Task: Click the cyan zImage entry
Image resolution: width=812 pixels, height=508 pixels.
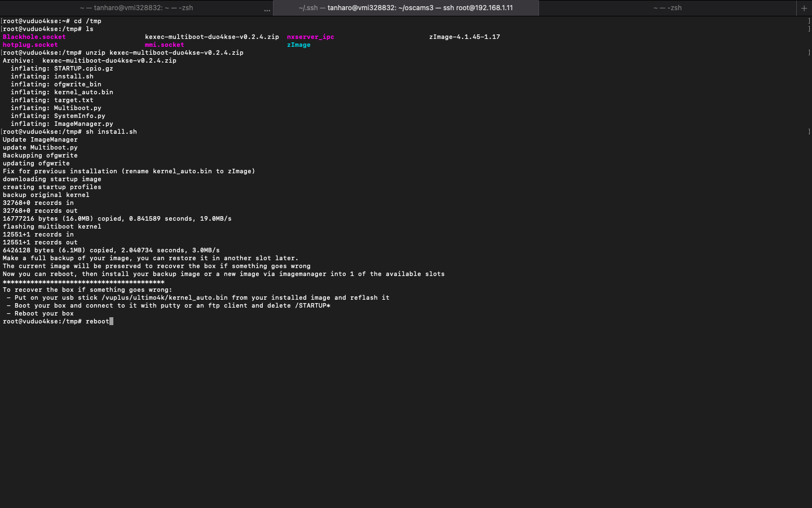Action: tap(298, 45)
